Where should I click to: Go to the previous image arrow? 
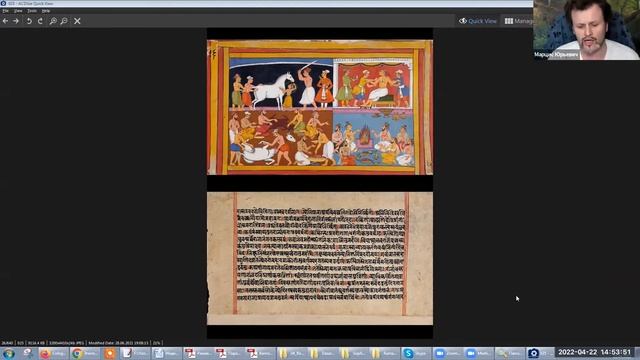(5, 21)
